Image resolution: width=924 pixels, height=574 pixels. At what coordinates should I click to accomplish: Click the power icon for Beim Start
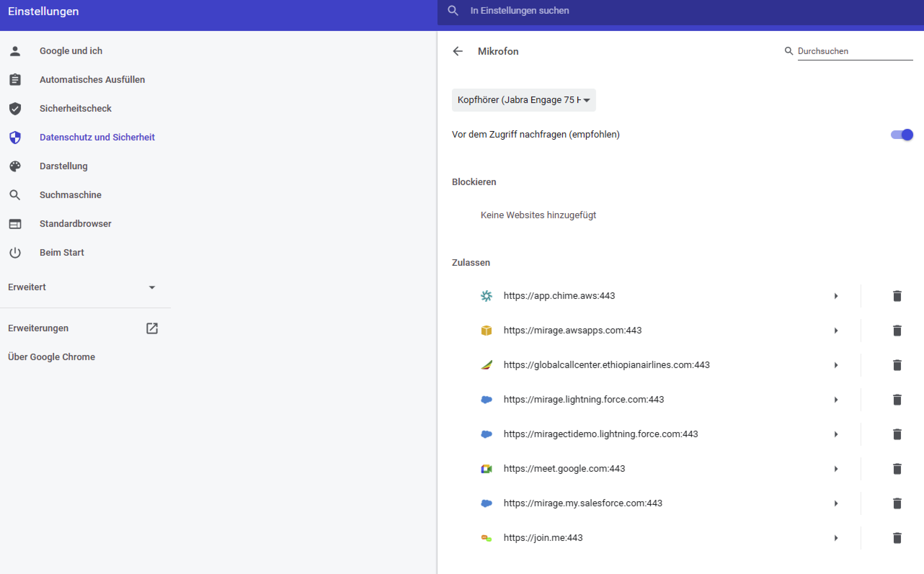(x=15, y=252)
